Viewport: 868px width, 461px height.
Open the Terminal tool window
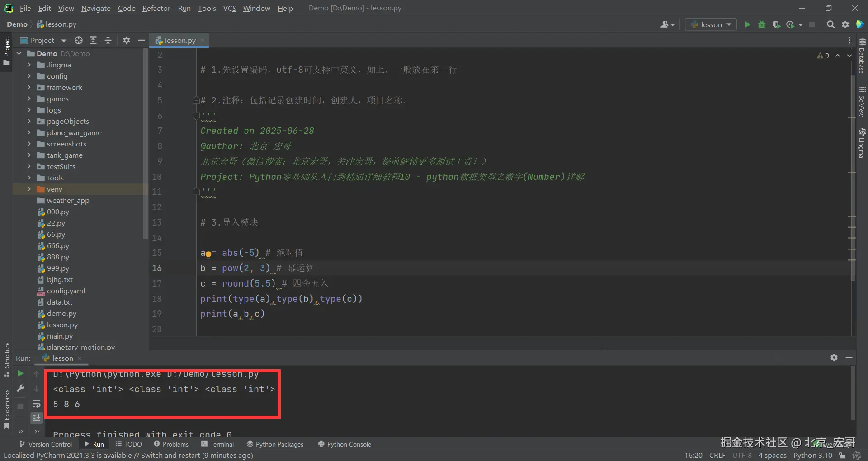pyautogui.click(x=217, y=444)
